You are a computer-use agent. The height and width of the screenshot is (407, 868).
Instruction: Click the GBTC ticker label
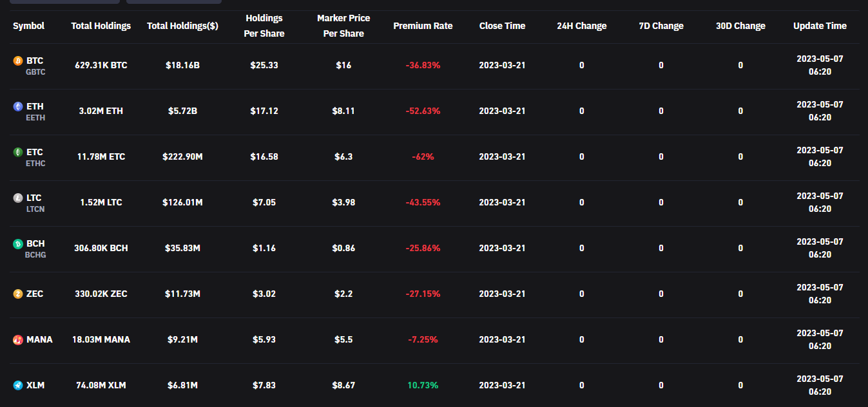click(35, 72)
